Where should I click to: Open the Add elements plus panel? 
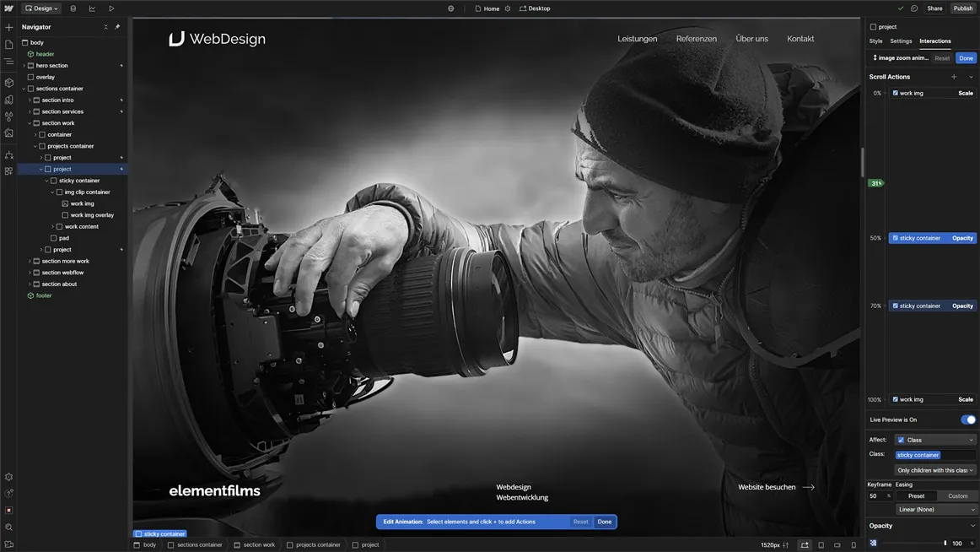(x=8, y=28)
